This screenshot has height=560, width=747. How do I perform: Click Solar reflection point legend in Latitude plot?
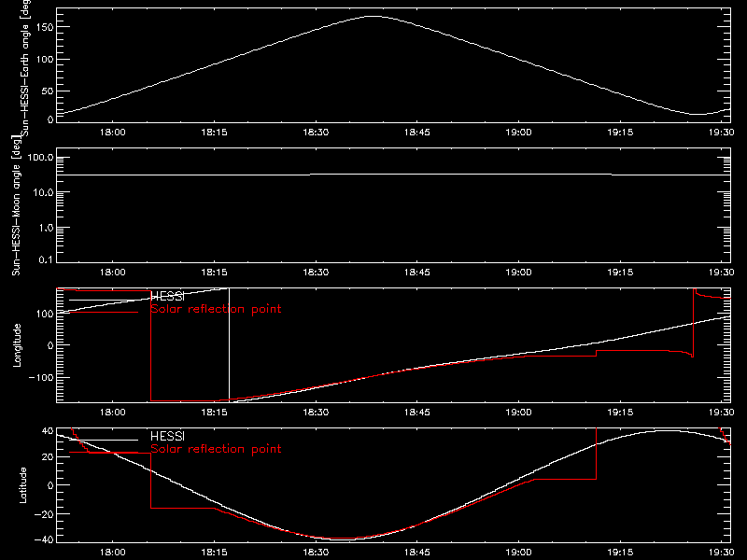pos(216,449)
